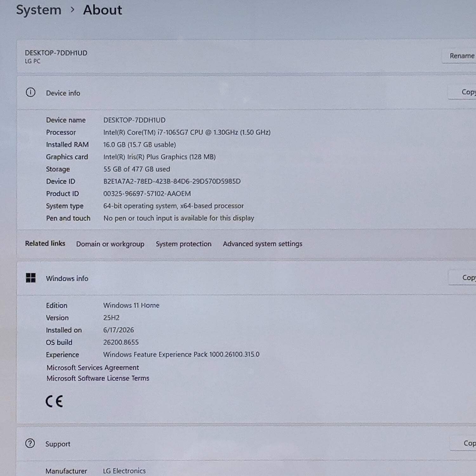Select storage value 55 GB of 477 GB
This screenshot has height=476, width=476.
click(x=137, y=169)
